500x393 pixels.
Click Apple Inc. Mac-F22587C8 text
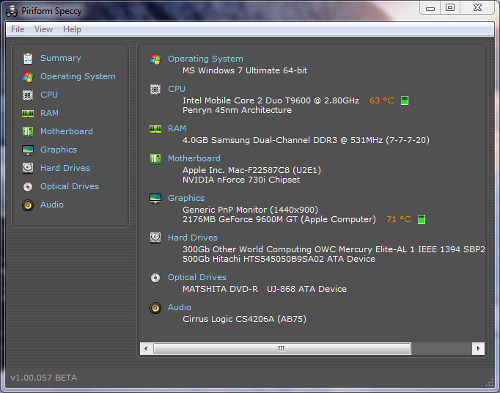pos(251,170)
